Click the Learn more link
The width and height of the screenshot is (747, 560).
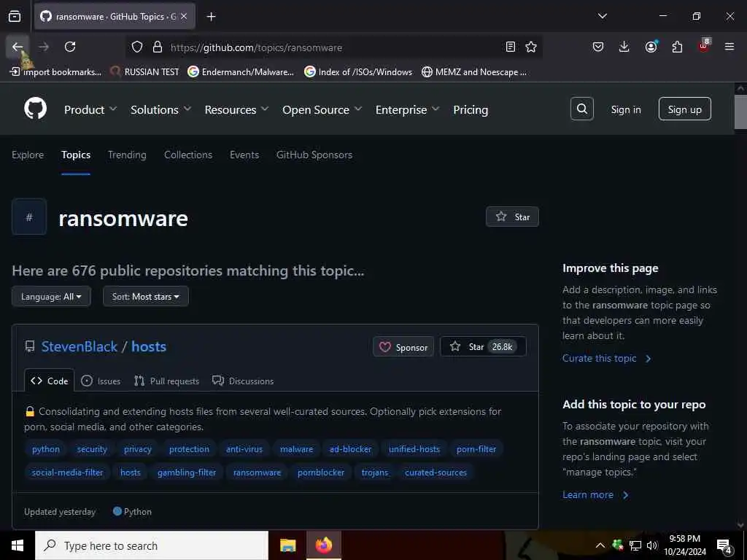pos(595,495)
